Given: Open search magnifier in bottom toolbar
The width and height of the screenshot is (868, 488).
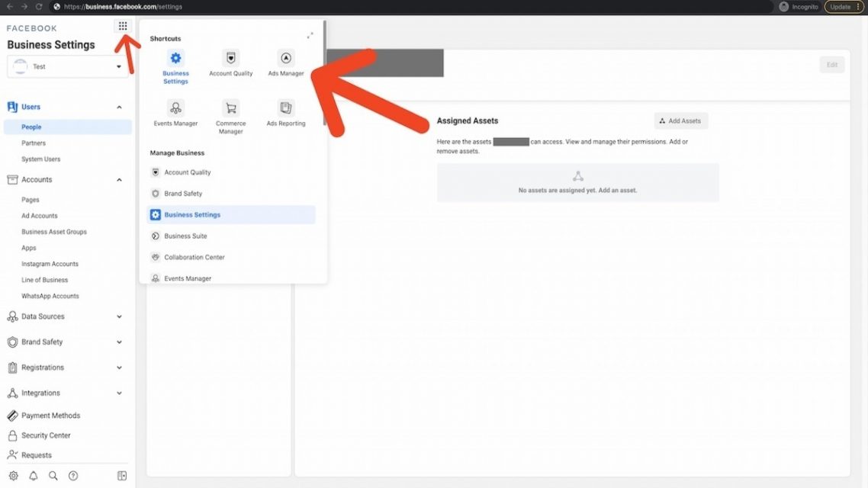Looking at the screenshot, I should point(53,476).
